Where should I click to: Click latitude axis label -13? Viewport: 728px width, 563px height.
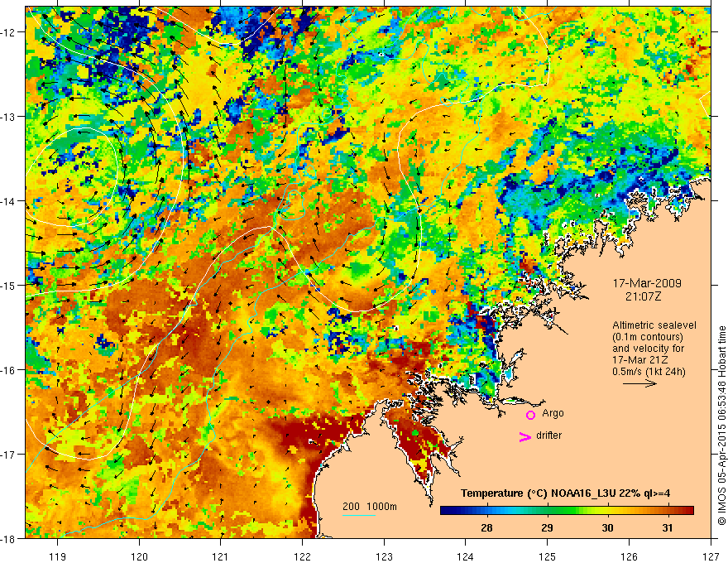(8, 117)
